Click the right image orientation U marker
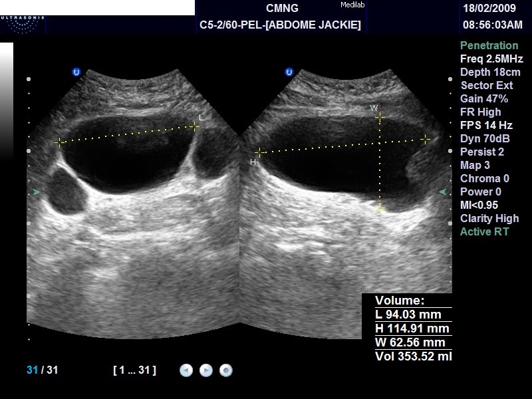This screenshot has width=532, height=399. (289, 72)
